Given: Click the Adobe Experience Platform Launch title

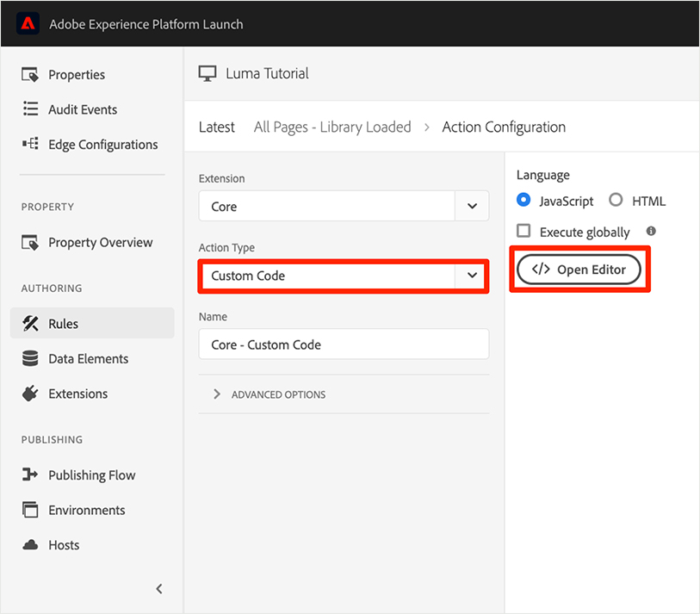Looking at the screenshot, I should coord(146,24).
